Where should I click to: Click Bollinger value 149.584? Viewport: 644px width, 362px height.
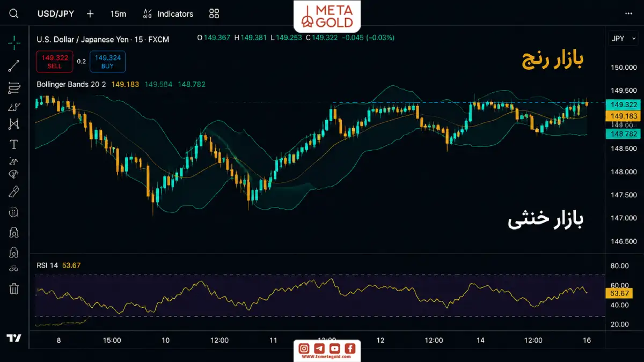[158, 84]
